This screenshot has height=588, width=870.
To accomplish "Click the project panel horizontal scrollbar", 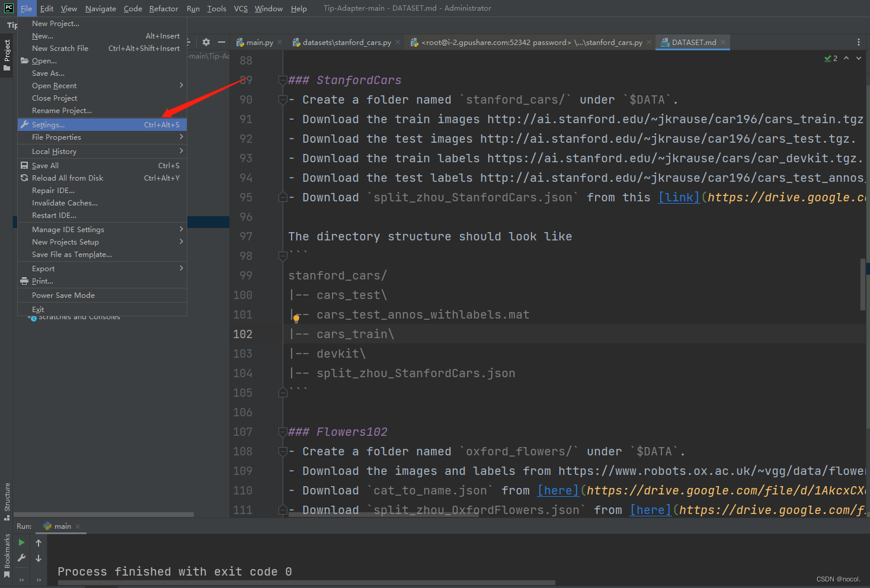I will (x=104, y=515).
